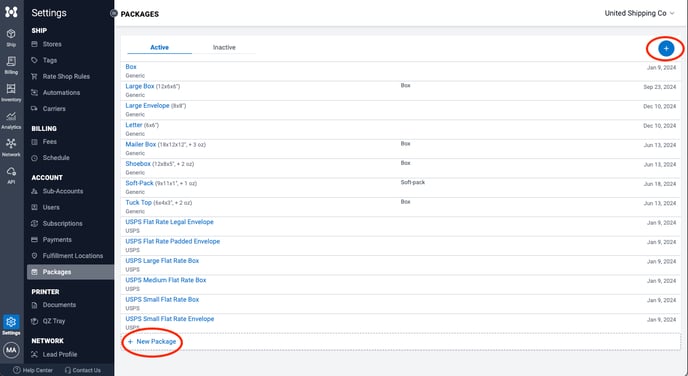Open USPS Small Flat Rate Box
The height and width of the screenshot is (376, 688).
click(x=162, y=299)
